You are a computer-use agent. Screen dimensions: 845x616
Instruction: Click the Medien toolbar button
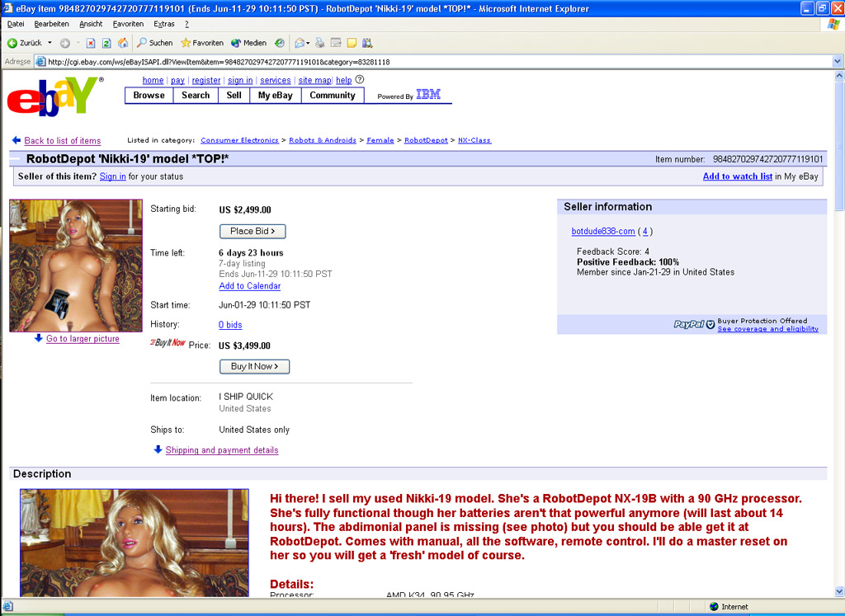[248, 43]
